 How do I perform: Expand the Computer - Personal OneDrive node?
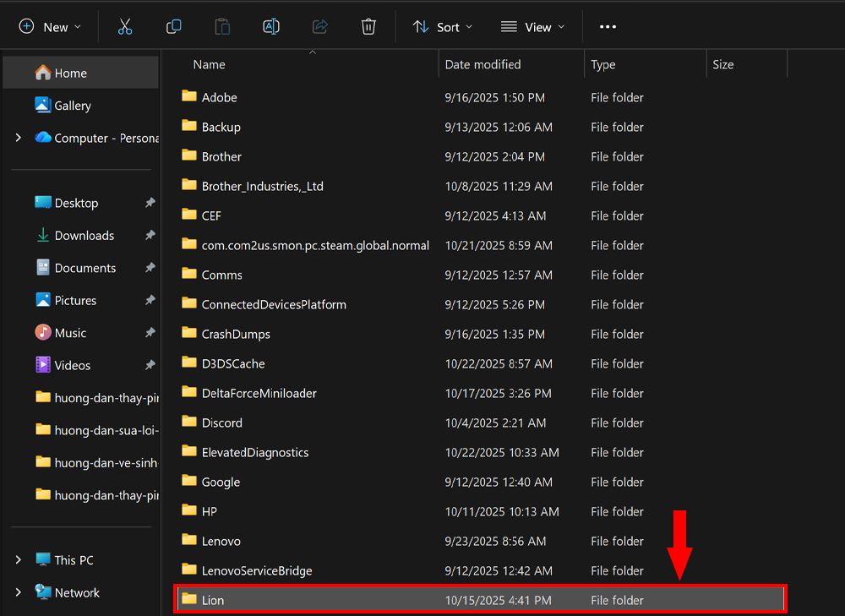point(19,138)
